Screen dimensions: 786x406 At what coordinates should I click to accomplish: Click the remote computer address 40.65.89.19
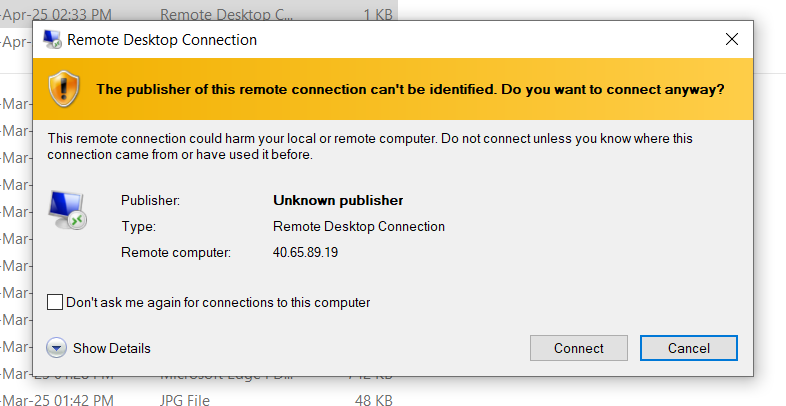[x=305, y=252]
